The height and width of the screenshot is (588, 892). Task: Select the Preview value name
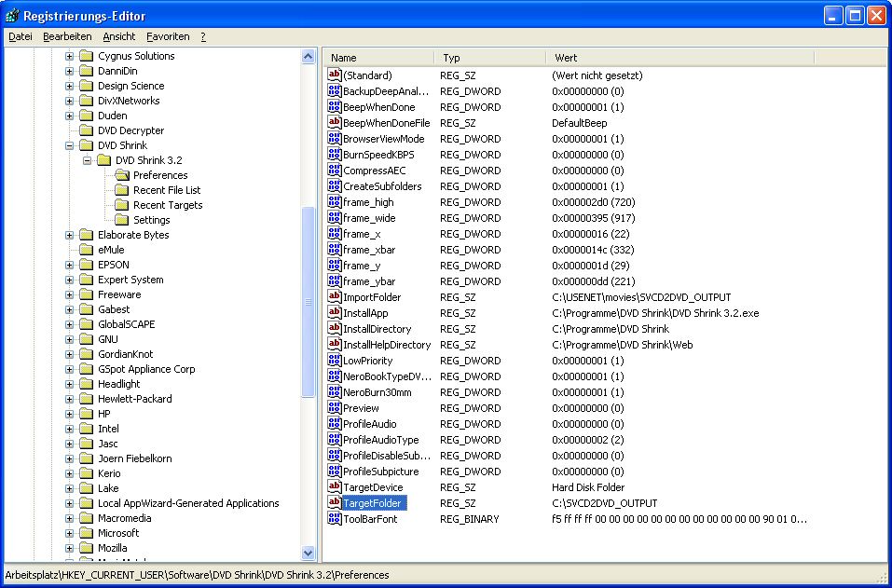tap(361, 408)
